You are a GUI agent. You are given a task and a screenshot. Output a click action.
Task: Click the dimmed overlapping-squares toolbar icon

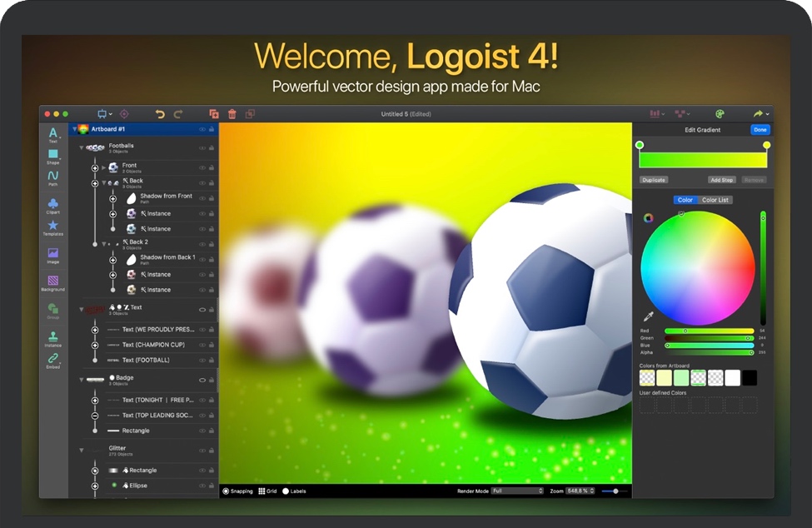[x=250, y=114]
